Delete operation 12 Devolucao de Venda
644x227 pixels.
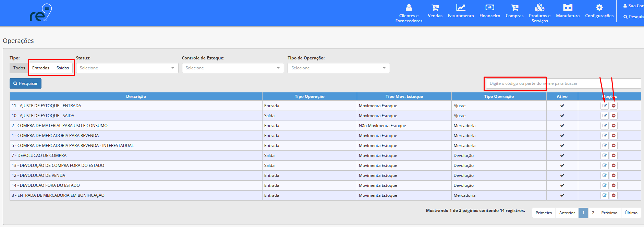click(613, 175)
